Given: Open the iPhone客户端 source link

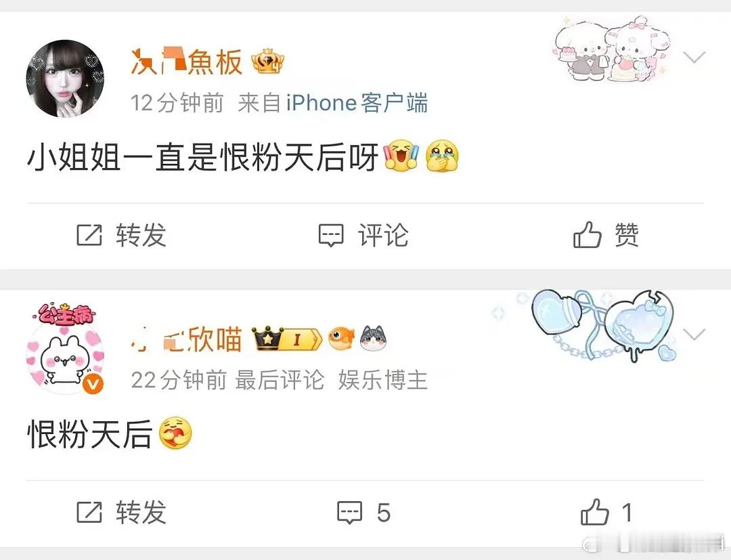Looking at the screenshot, I should [357, 103].
